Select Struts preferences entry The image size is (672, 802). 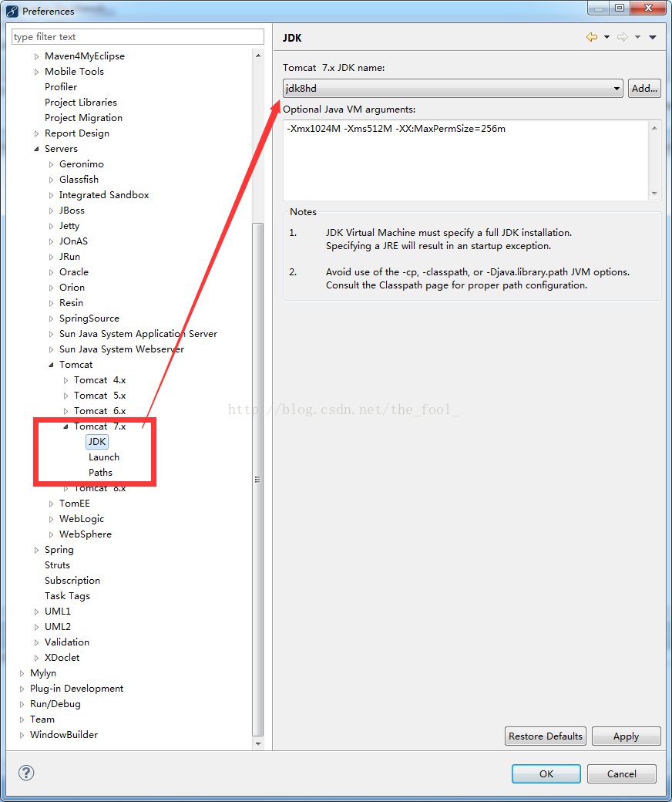coord(57,565)
